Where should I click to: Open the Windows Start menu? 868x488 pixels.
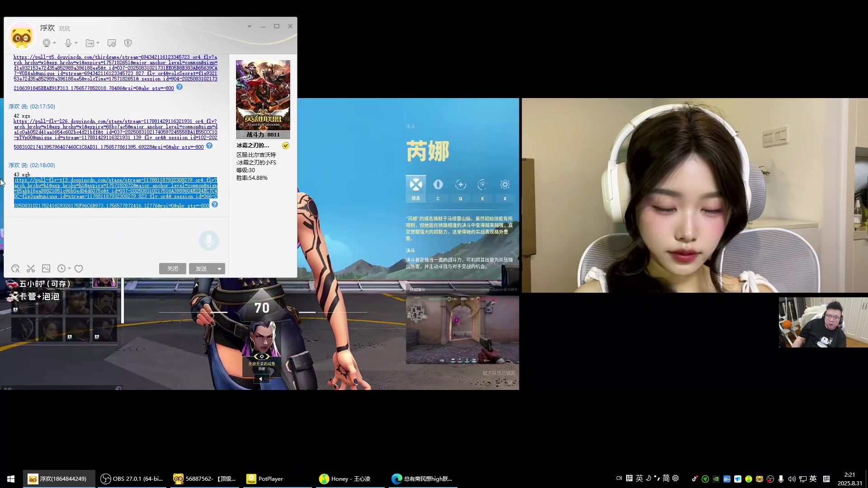pyautogui.click(x=11, y=479)
